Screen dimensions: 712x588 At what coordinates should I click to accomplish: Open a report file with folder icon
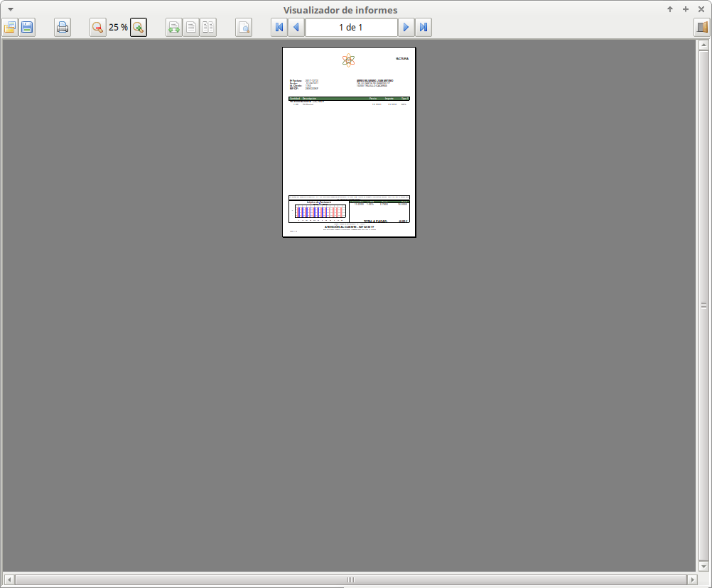click(x=10, y=27)
